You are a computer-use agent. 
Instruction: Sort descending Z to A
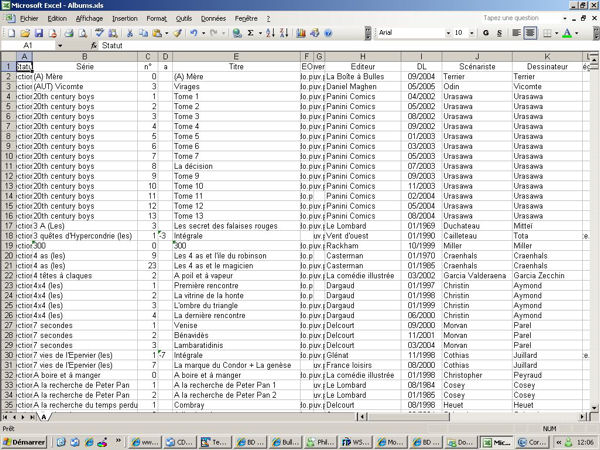click(x=284, y=33)
